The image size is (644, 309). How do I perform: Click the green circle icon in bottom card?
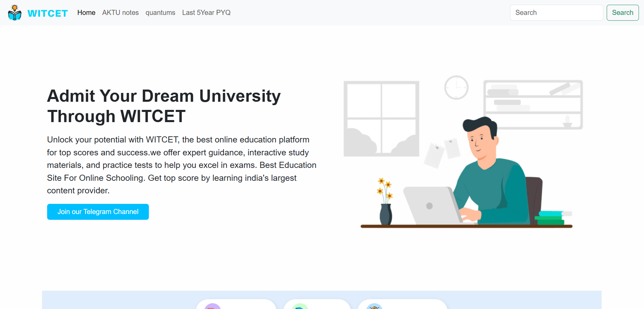tap(300, 306)
